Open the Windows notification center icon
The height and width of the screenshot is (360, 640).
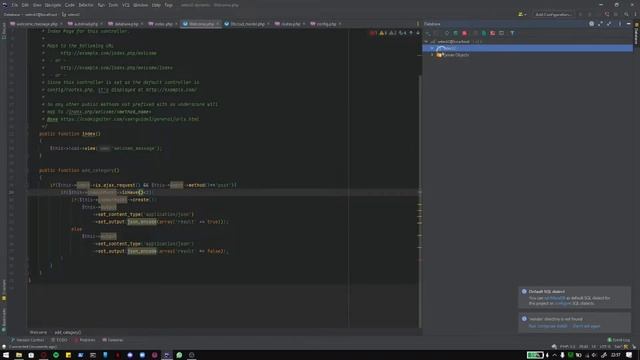[x=629, y=355]
